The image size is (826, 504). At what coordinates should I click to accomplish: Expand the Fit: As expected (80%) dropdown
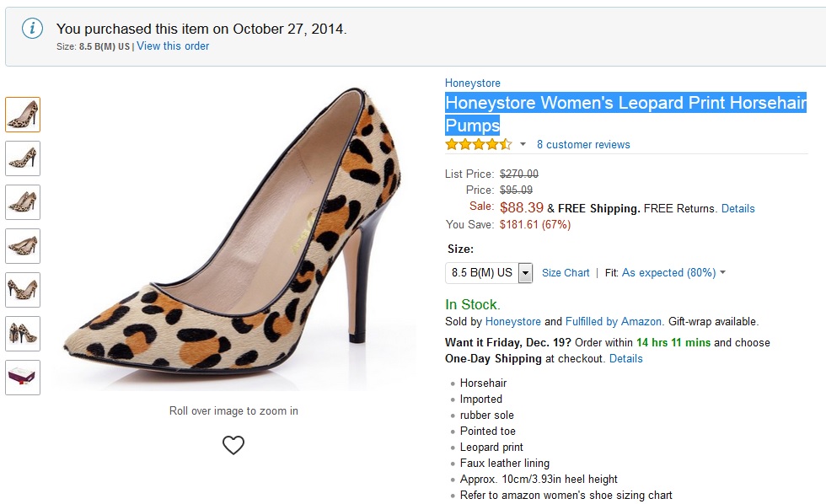click(x=673, y=273)
